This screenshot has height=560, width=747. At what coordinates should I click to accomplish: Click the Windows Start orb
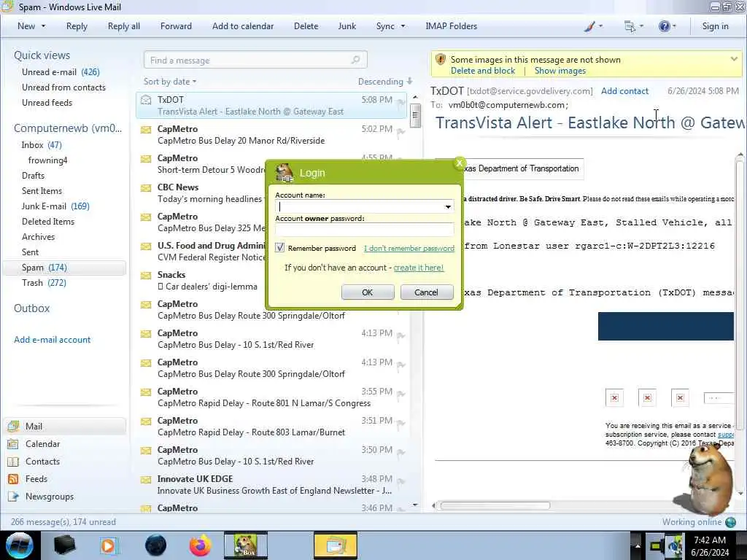point(20,545)
